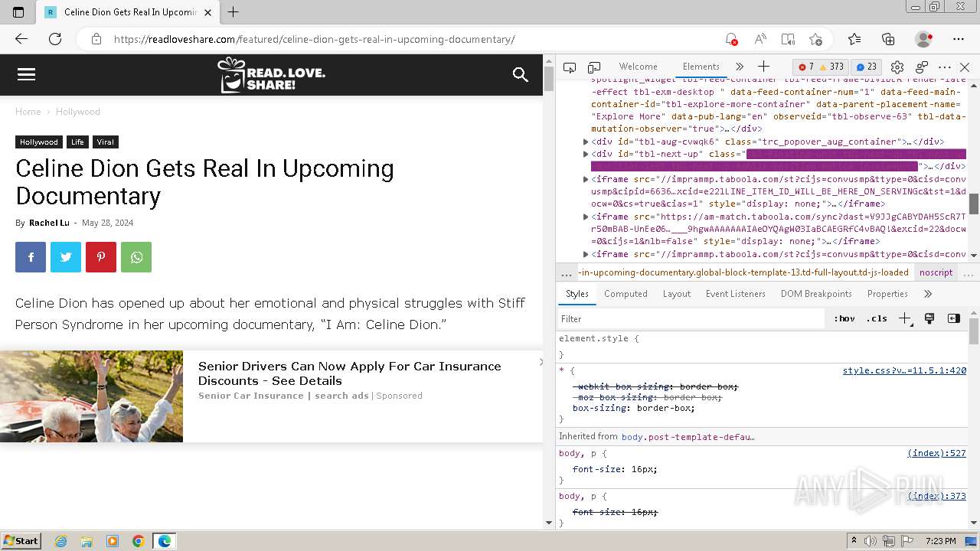Click the site search magnifier icon
Screen dimensions: 980x551
tap(521, 74)
